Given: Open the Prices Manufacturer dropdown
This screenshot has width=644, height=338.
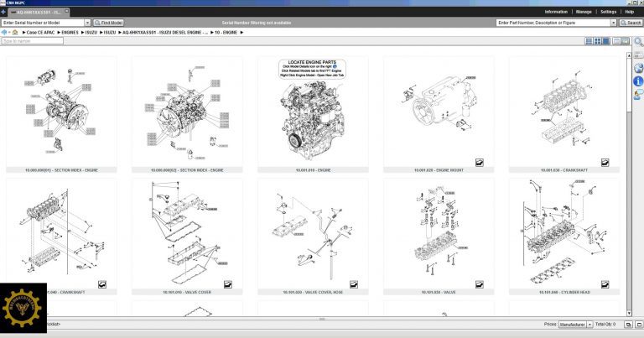Looking at the screenshot, I should [575, 325].
